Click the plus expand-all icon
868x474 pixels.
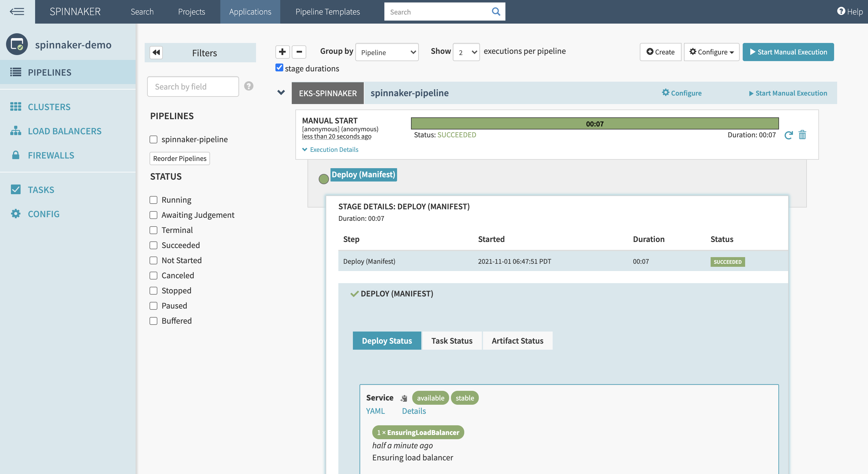(x=282, y=52)
